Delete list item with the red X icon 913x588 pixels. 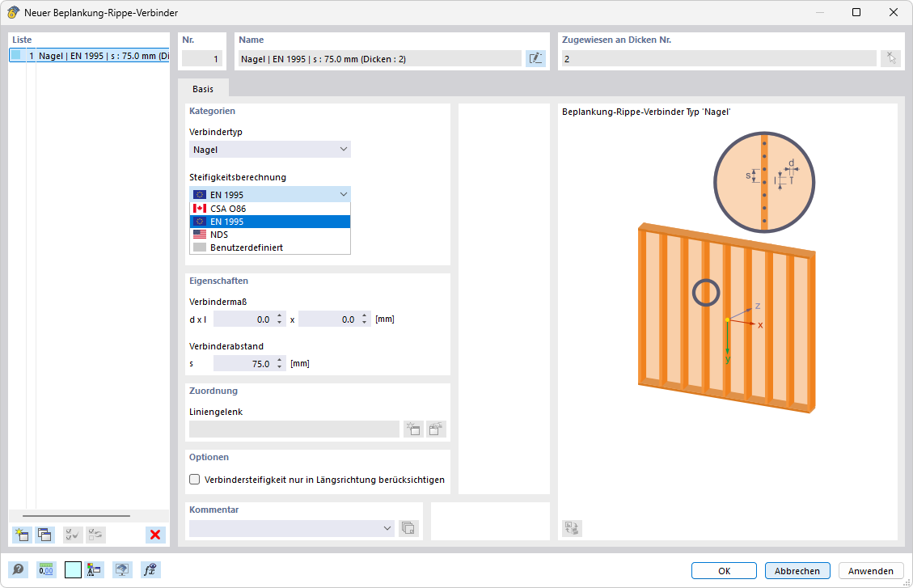tap(155, 535)
